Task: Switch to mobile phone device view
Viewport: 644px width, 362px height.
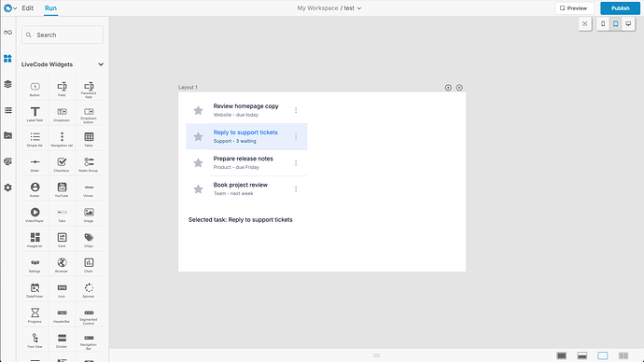Action: pyautogui.click(x=603, y=24)
